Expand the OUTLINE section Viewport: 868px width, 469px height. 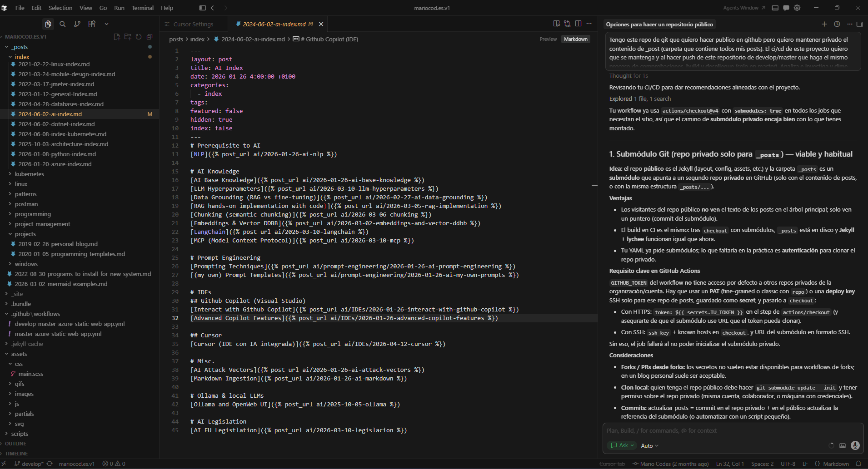[x=79, y=444]
